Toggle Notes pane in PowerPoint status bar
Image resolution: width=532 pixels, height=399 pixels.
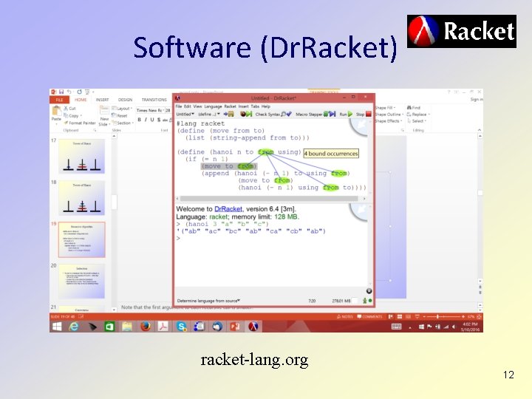(x=345, y=316)
